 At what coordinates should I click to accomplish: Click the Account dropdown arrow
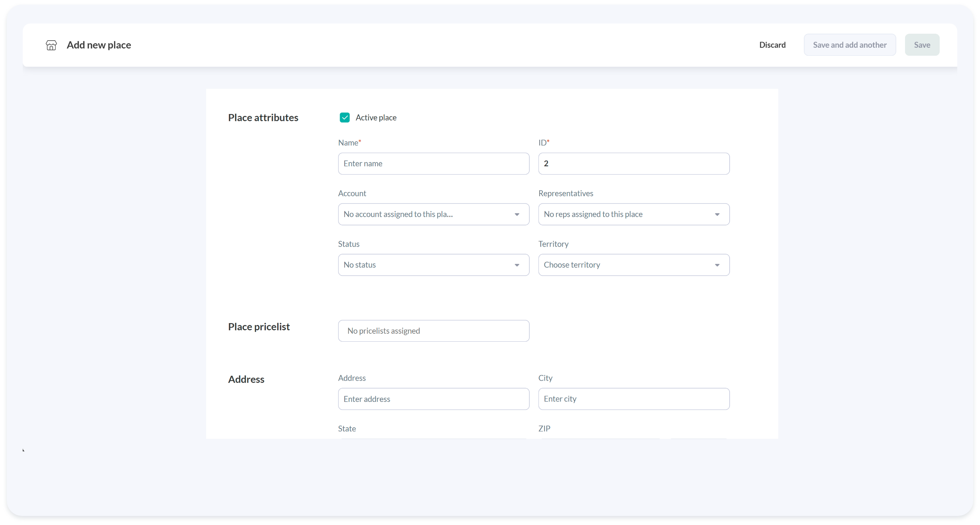(x=517, y=214)
